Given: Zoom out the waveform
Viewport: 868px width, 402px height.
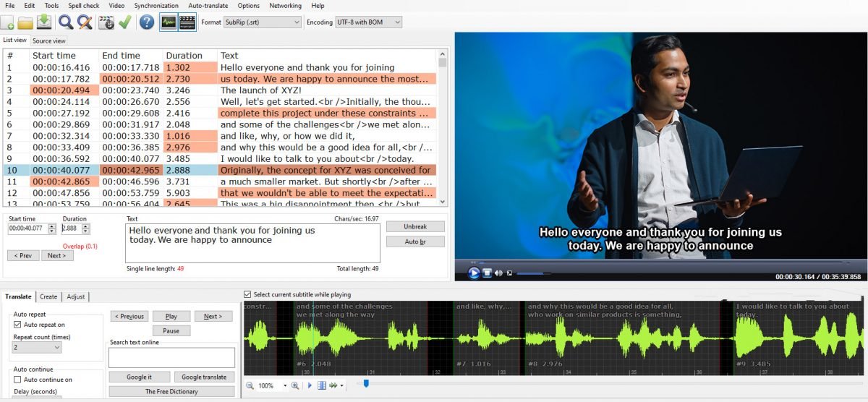Looking at the screenshot, I should pos(250,385).
